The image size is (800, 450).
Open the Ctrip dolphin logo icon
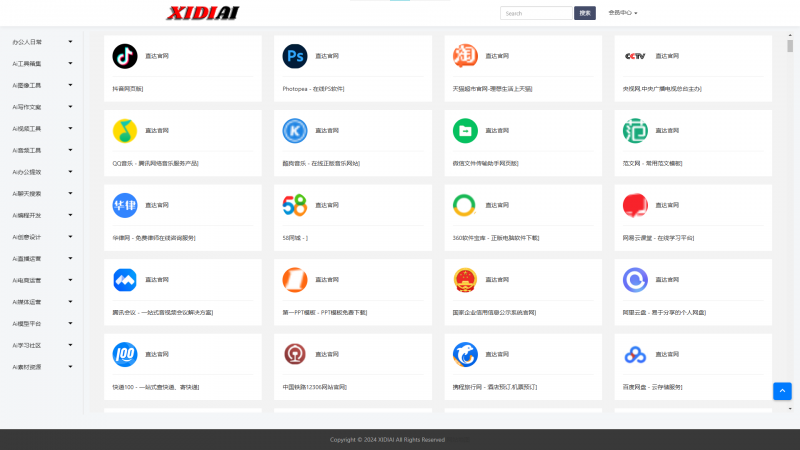(465, 354)
